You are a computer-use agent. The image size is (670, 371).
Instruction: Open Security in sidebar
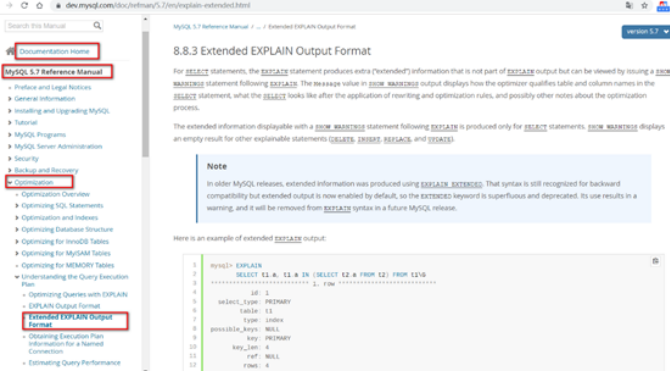[26, 159]
